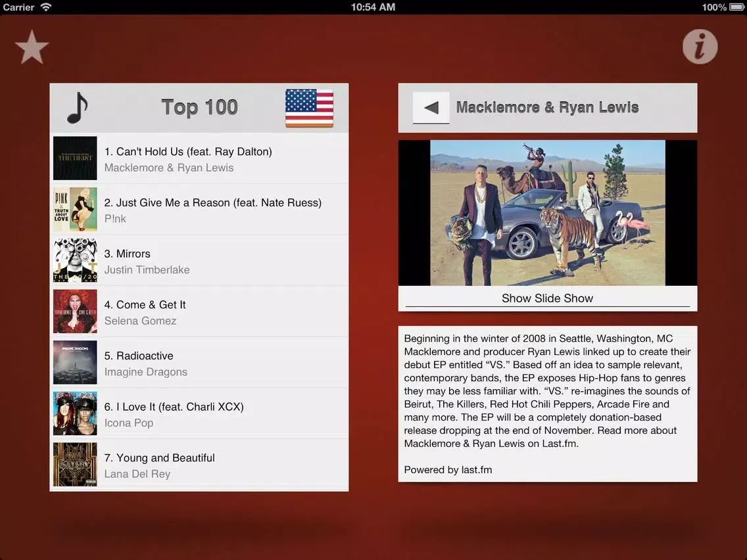
Task: Click artist name Lana Del Rey
Action: 137,474
